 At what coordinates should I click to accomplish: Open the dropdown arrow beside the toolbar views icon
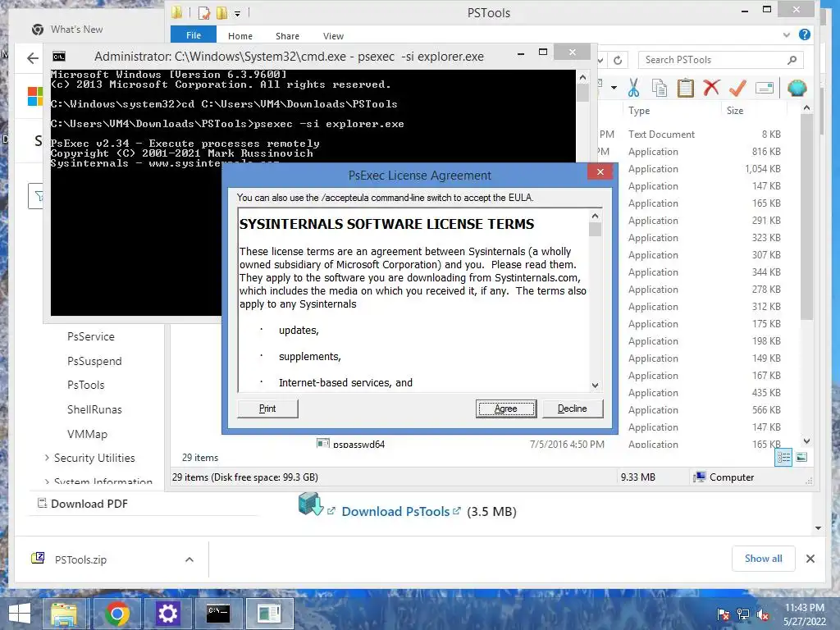pyautogui.click(x=614, y=87)
